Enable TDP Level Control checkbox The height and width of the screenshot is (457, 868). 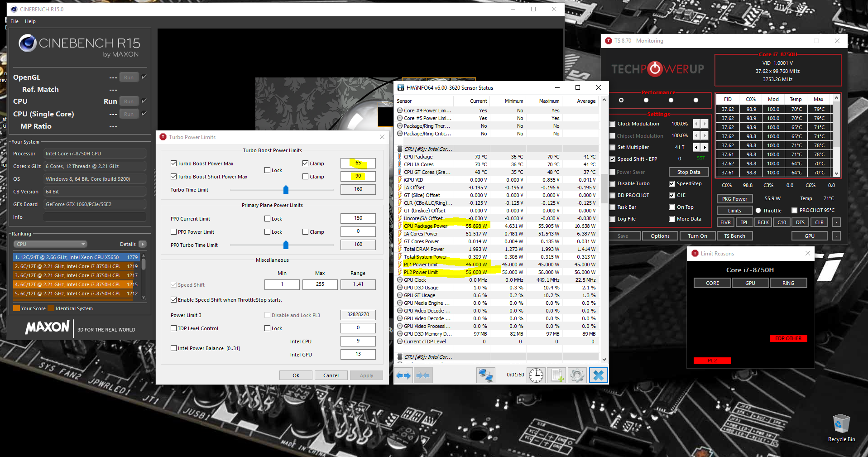click(x=173, y=328)
